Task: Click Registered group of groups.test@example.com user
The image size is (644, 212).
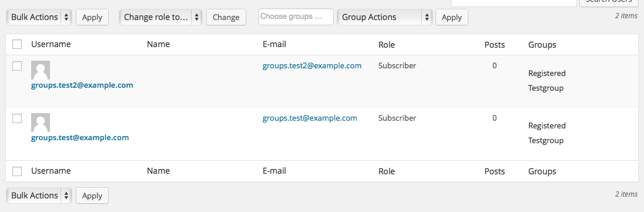Action: [x=547, y=125]
